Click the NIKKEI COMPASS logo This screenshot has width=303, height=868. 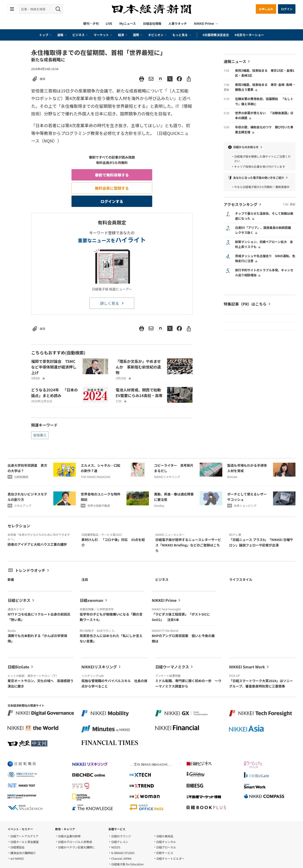[x=264, y=796]
